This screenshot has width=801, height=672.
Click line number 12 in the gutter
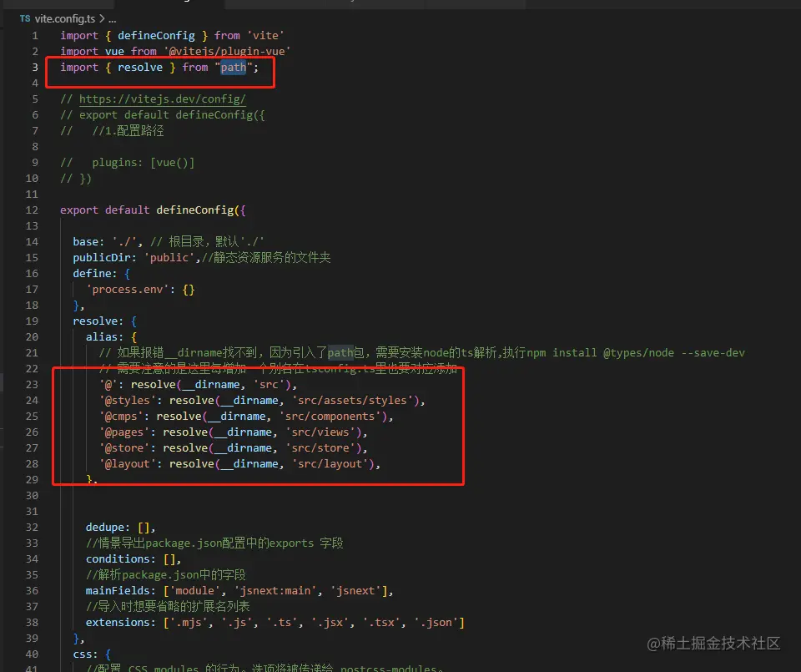tap(32, 210)
